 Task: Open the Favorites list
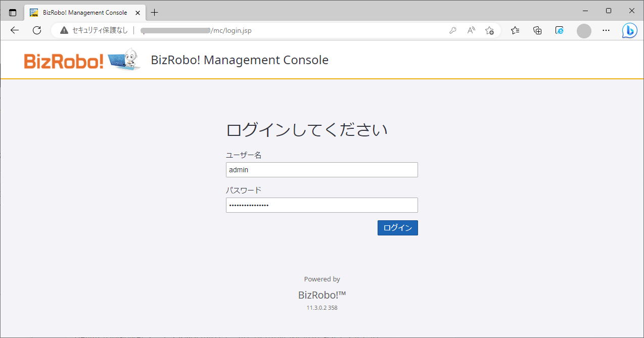515,30
